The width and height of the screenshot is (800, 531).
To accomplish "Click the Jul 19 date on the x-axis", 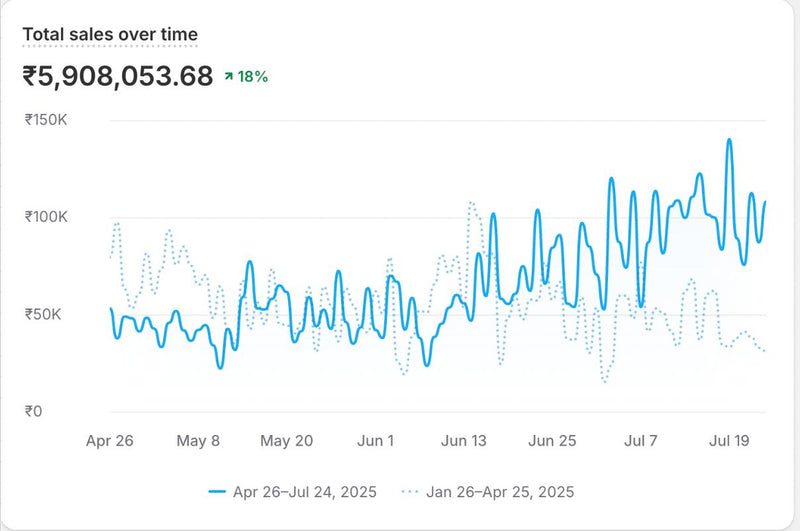I will pyautogui.click(x=729, y=440).
